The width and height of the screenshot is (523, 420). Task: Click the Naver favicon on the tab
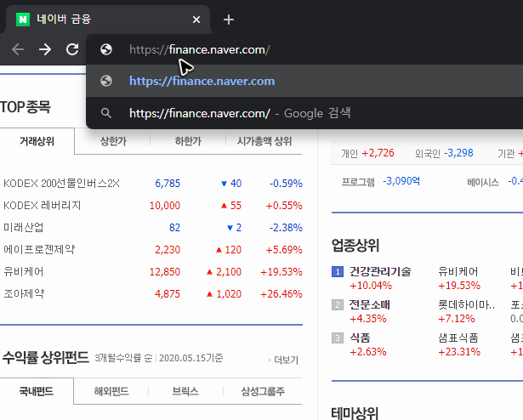point(23,20)
